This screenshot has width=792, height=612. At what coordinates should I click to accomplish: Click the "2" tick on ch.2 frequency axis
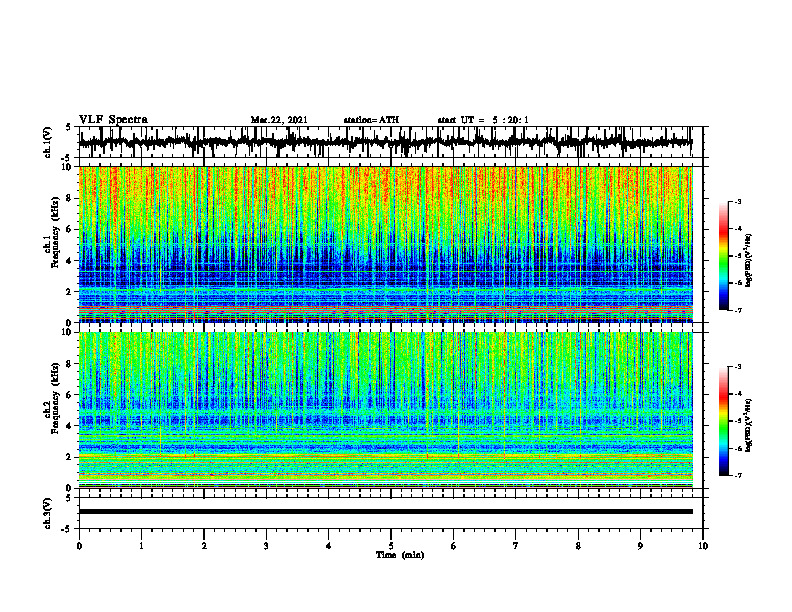[70, 457]
